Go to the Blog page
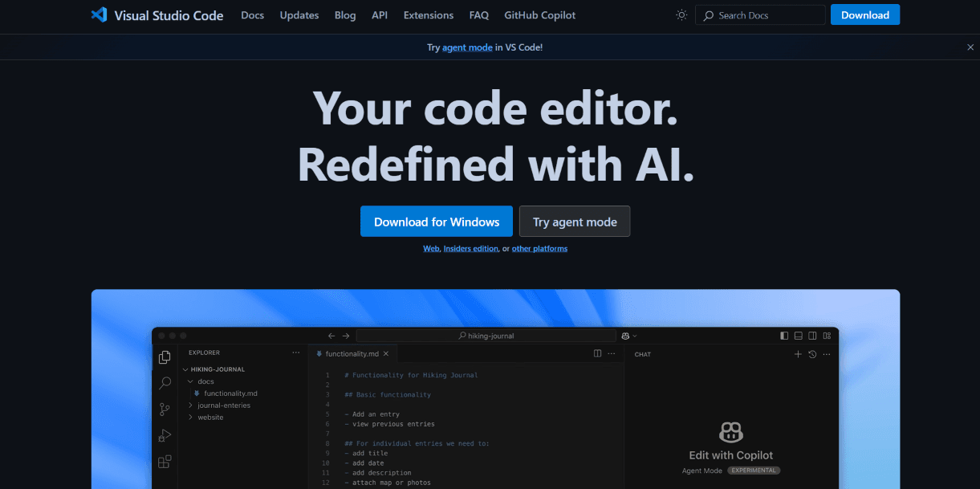The image size is (980, 489). (x=345, y=15)
